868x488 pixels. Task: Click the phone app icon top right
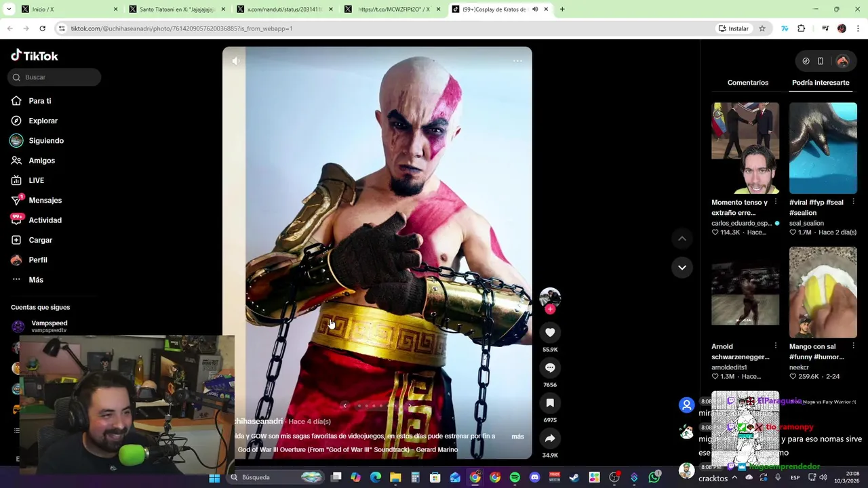pyautogui.click(x=821, y=61)
